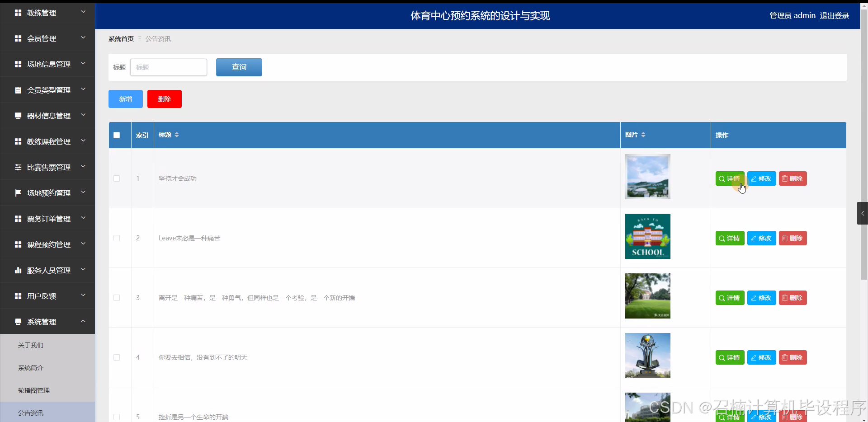Image resolution: width=868 pixels, height=422 pixels.
Task: Click the grid icon beside 教练课程管理
Action: [x=18, y=141]
